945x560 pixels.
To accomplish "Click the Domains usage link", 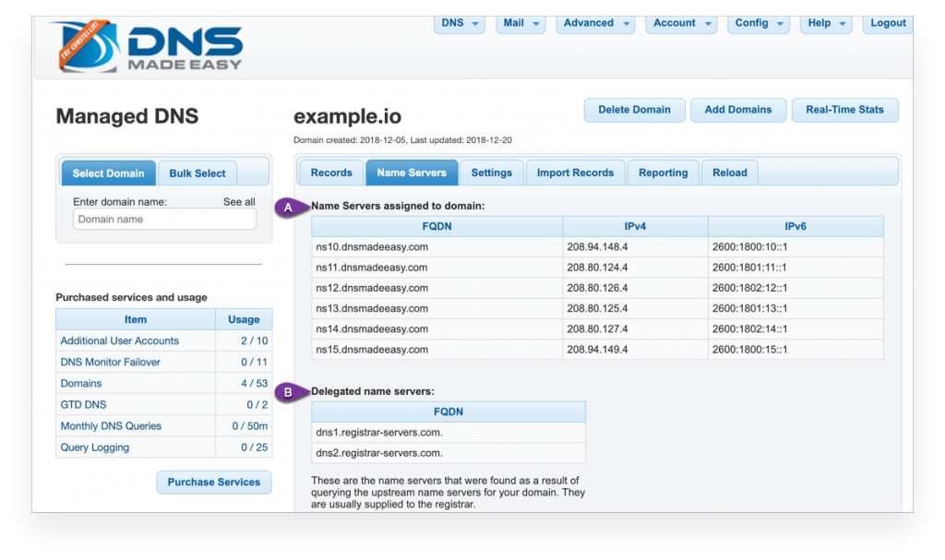I will click(x=81, y=384).
